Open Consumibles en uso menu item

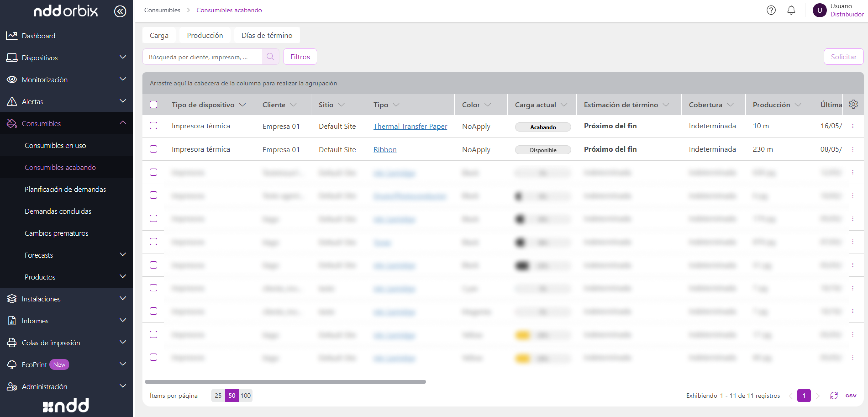55,145
